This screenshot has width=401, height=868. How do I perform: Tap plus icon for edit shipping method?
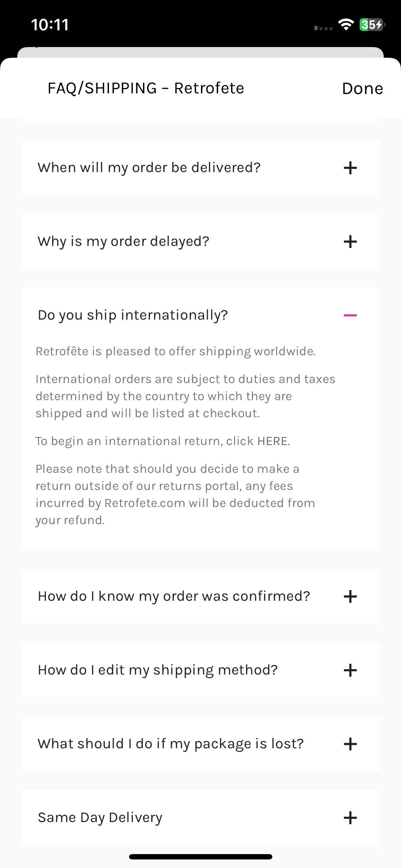click(x=350, y=670)
